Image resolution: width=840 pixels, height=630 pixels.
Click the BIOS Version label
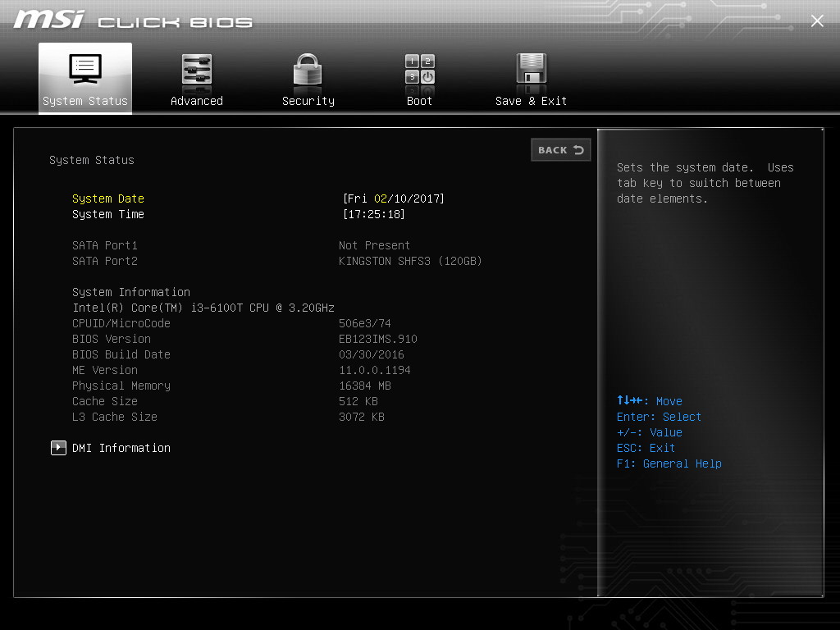pos(112,339)
